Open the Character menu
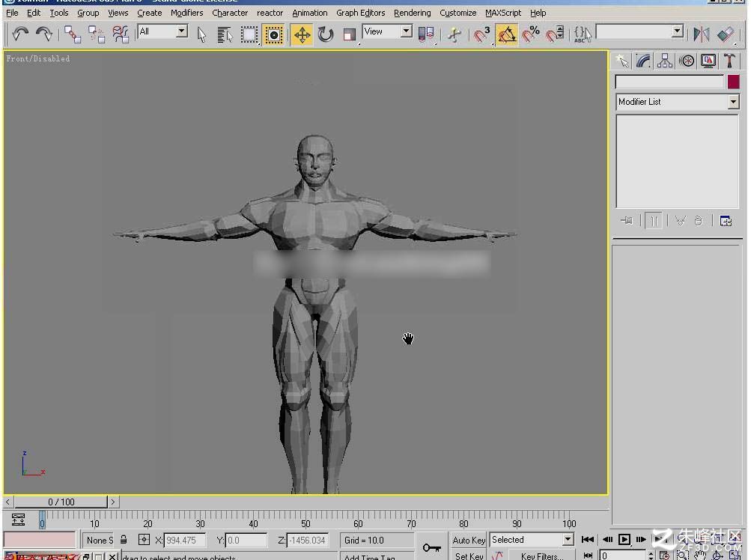 coord(230,13)
